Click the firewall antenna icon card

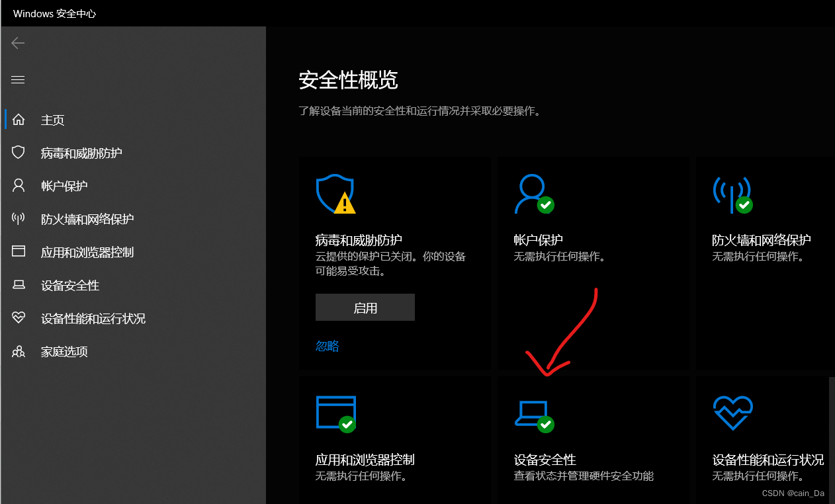[x=732, y=194]
